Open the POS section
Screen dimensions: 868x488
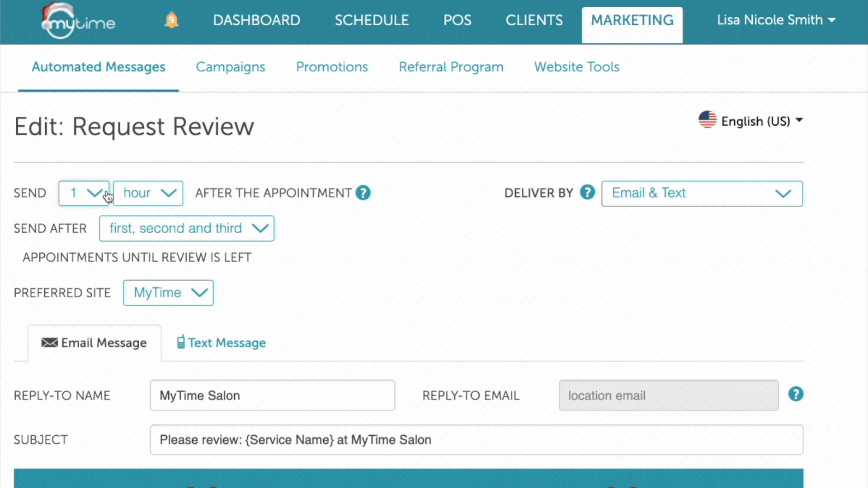457,20
